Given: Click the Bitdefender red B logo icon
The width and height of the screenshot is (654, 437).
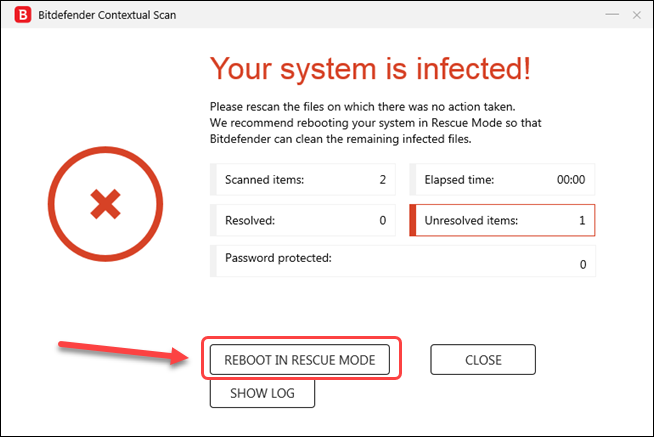Looking at the screenshot, I should [23, 15].
